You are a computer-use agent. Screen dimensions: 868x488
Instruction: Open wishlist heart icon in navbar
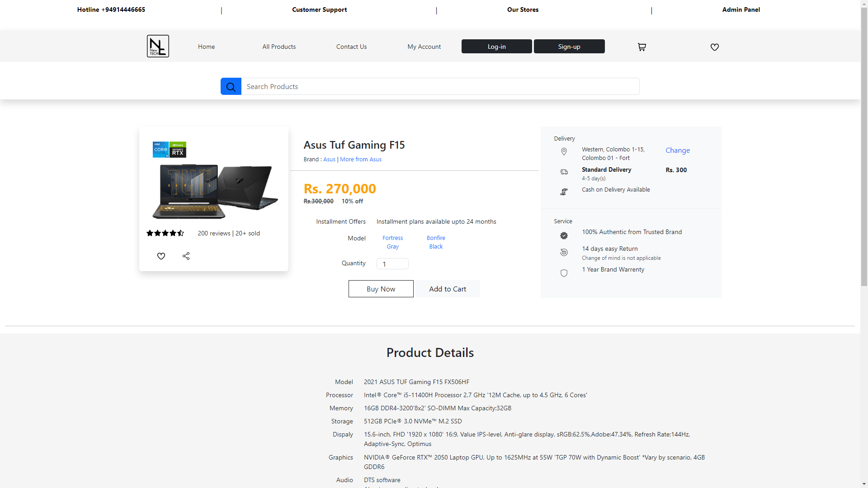714,47
